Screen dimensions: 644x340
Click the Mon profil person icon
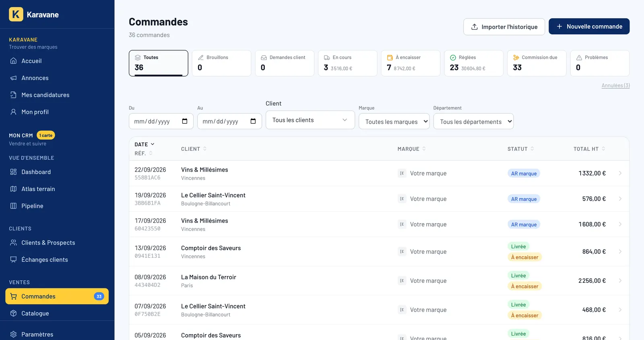pyautogui.click(x=13, y=112)
